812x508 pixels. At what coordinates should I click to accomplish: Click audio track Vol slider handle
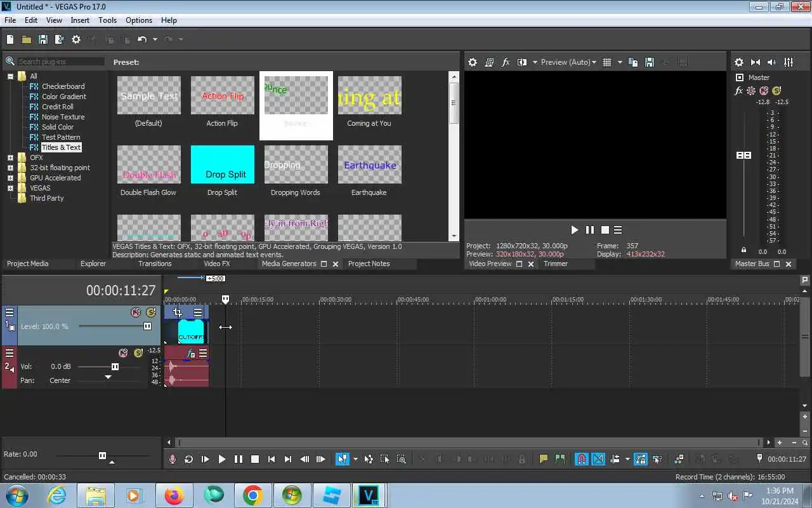115,366
